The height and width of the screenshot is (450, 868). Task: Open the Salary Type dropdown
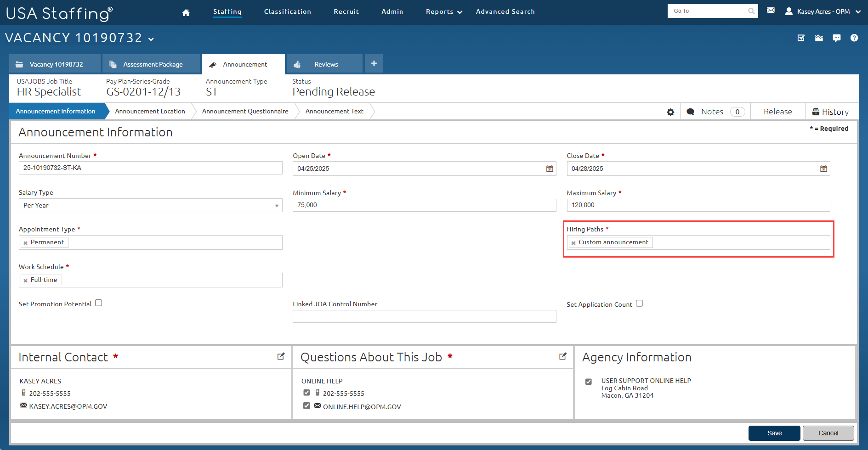click(x=276, y=205)
